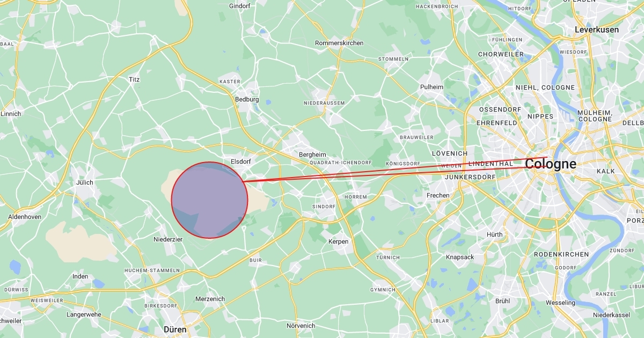Click the Merzenich town label
This screenshot has height=338, width=644.
click(210, 299)
